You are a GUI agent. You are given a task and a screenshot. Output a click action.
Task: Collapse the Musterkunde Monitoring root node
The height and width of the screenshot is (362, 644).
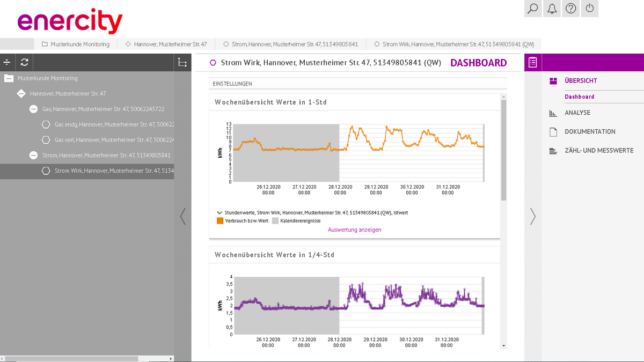click(x=9, y=78)
